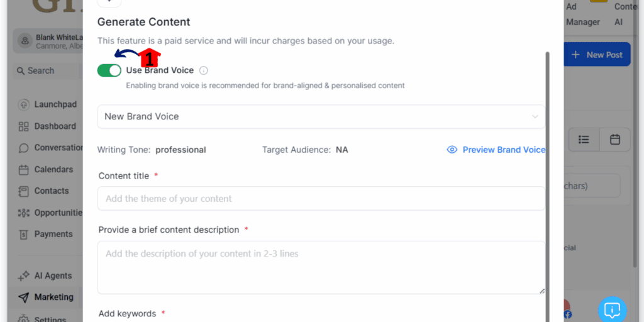This screenshot has width=644, height=322.
Task: Click the Preview Brand Voice link
Action: (504, 150)
